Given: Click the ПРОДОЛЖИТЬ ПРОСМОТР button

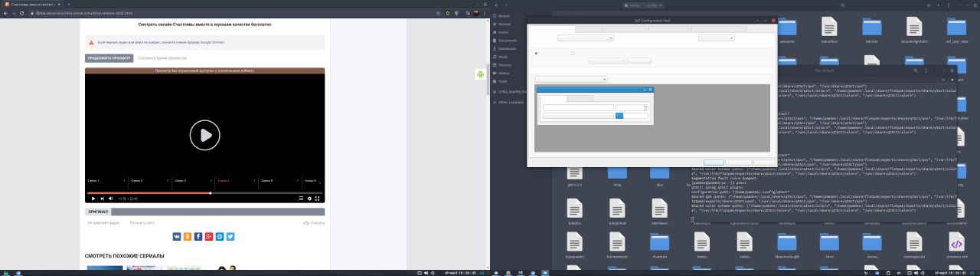Looking at the screenshot, I should click(109, 58).
